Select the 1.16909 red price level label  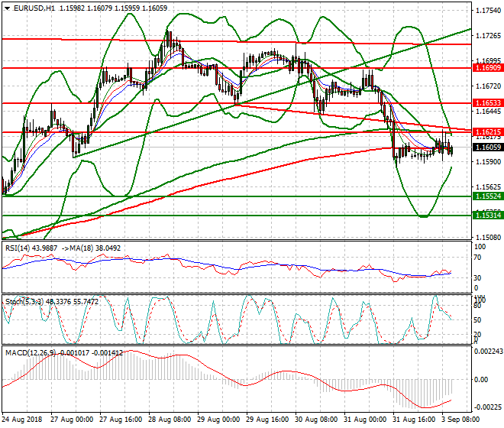tap(488, 68)
